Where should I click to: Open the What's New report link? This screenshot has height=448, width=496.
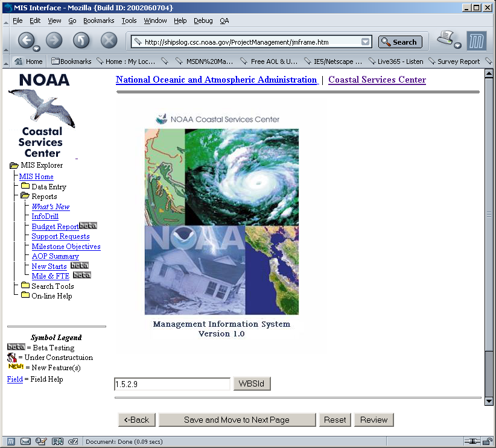pyautogui.click(x=51, y=206)
